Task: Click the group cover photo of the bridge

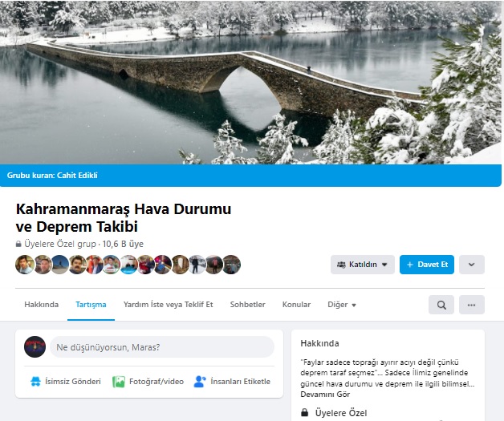Action: (250, 83)
